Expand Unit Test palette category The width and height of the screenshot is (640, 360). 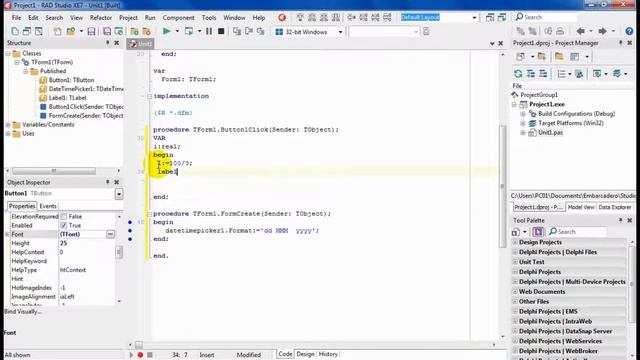[515, 262]
